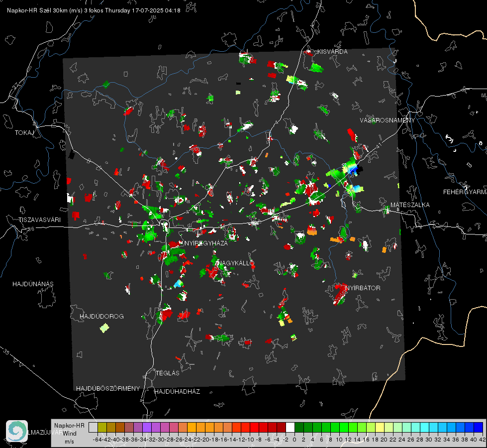Click the TISZAVASVÁRI town label
The height and width of the screenshot is (448, 487).
pos(39,220)
